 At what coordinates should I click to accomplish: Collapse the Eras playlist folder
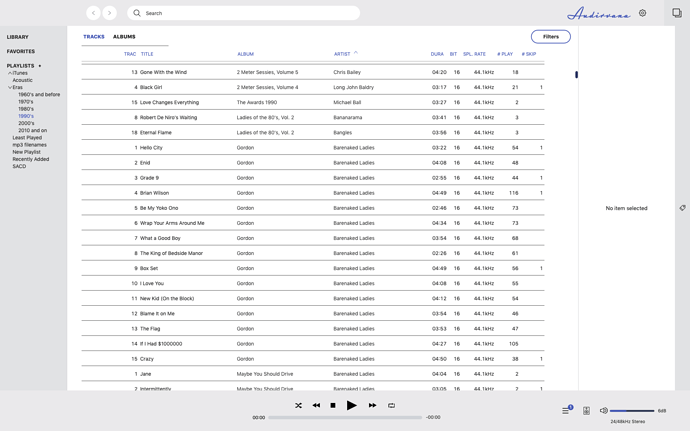(10, 87)
